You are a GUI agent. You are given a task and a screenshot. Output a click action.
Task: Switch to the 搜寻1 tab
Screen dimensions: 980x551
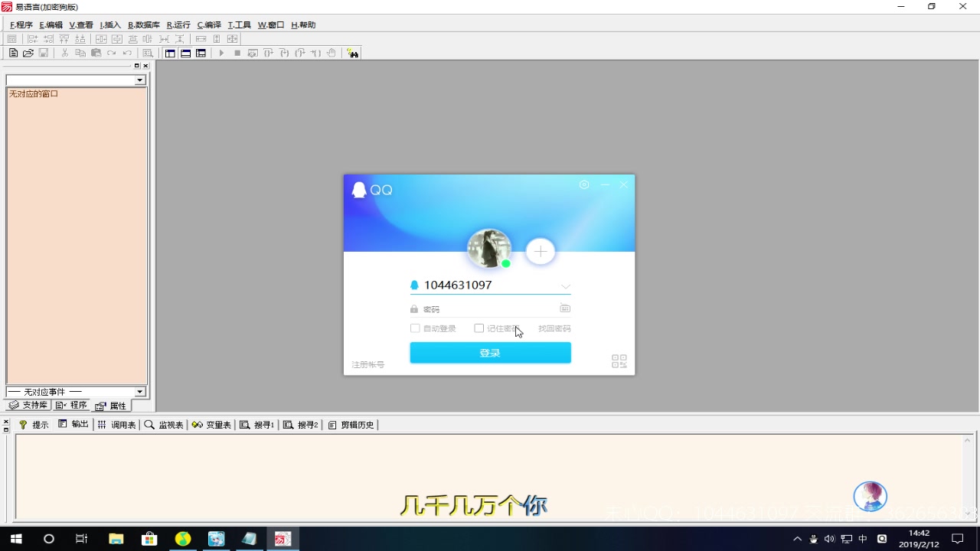tap(256, 425)
